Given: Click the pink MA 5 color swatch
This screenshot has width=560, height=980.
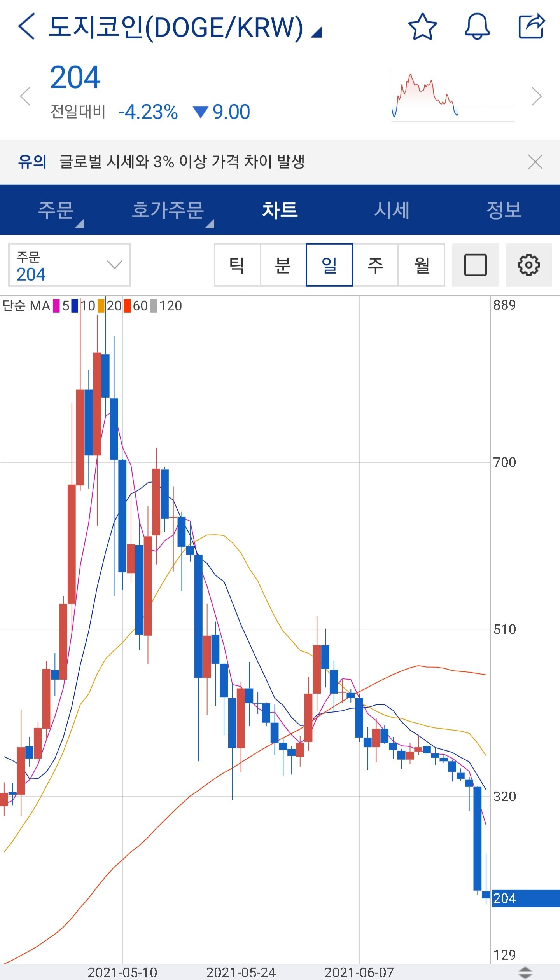Looking at the screenshot, I should coord(56,306).
